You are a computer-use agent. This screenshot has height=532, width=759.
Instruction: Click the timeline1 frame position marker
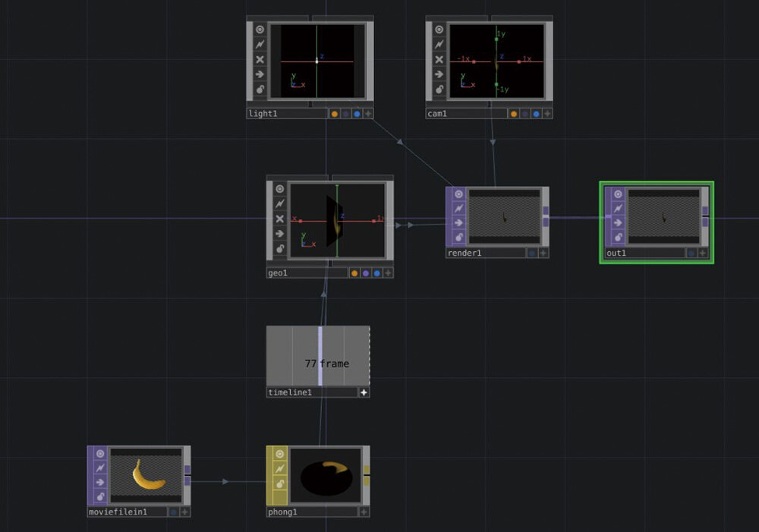point(320,356)
